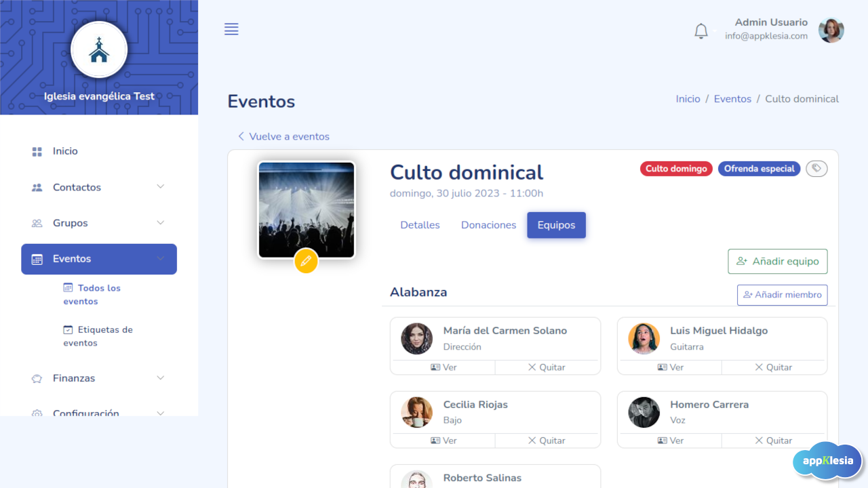This screenshot has height=488, width=868.
Task: Switch to the Donaciones tab
Action: pyautogui.click(x=488, y=225)
